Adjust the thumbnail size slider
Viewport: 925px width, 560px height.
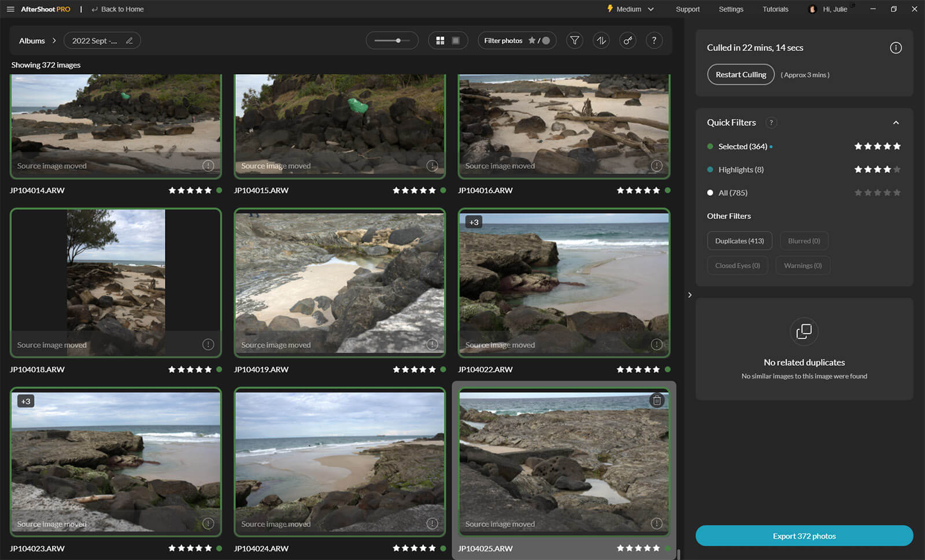(398, 40)
